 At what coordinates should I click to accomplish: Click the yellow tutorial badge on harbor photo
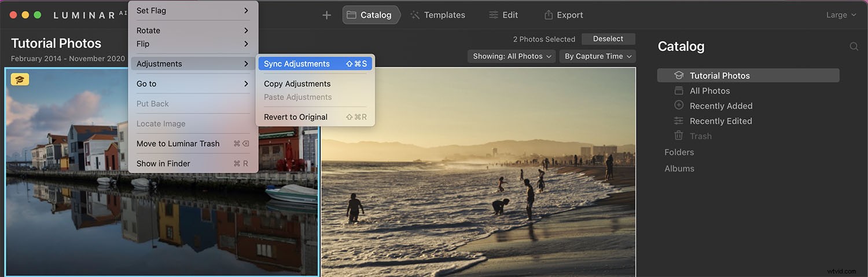pyautogui.click(x=20, y=79)
